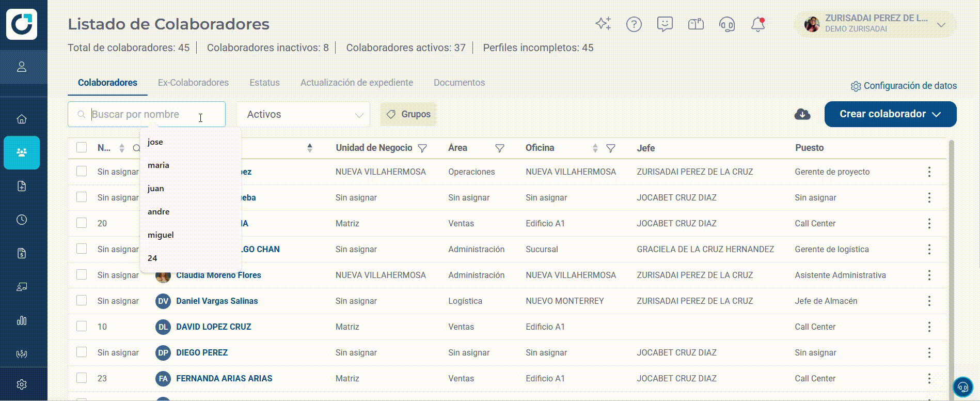Open the notifications bell
This screenshot has width=980, height=401.
(758, 24)
